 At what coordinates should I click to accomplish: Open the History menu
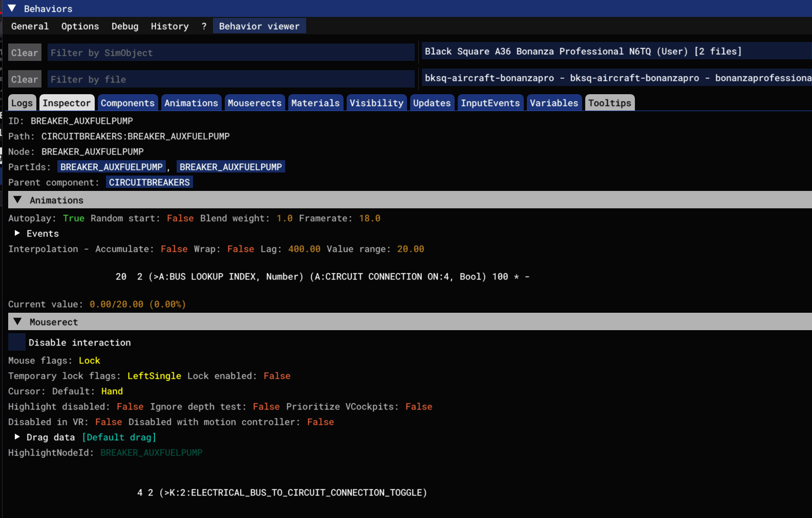pos(169,26)
